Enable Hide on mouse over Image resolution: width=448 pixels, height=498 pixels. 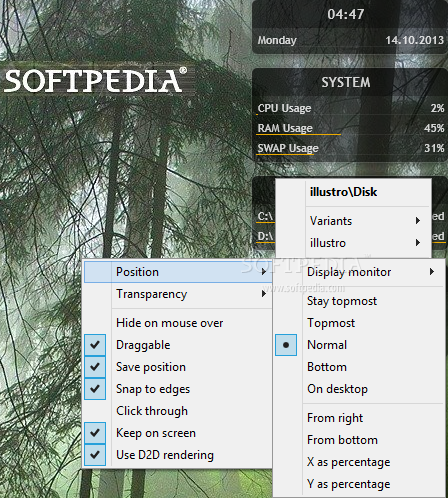pos(177,323)
